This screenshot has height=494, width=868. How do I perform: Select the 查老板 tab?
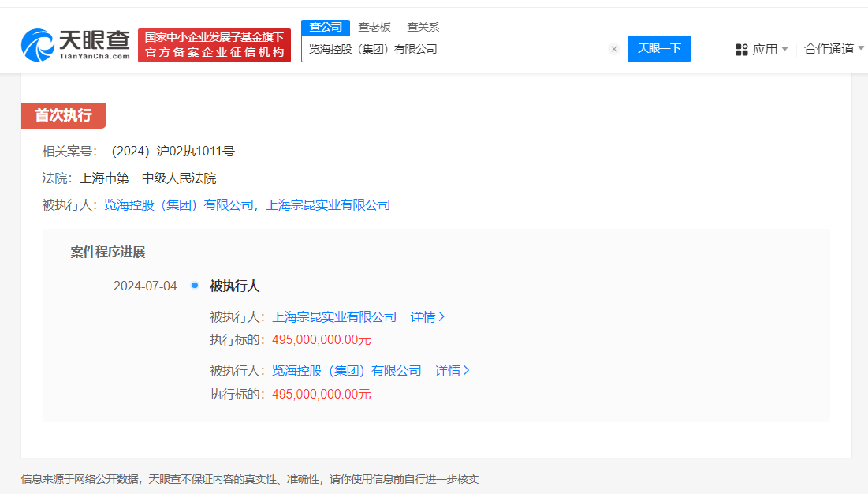(x=374, y=27)
